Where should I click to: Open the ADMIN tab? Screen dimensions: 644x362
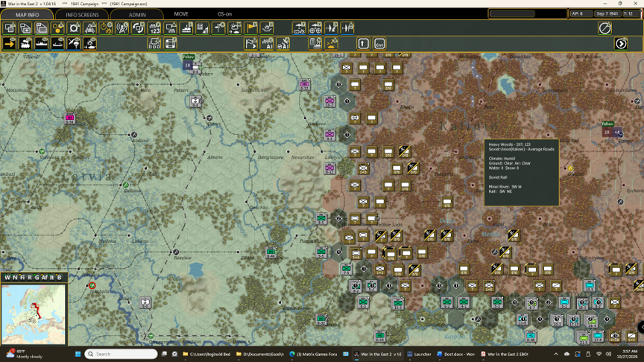[x=137, y=14]
